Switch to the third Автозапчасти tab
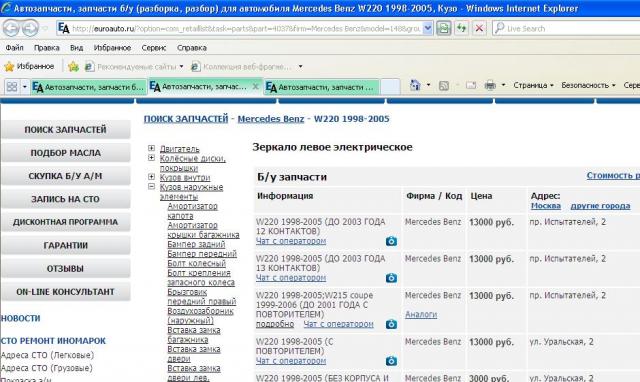The height and width of the screenshot is (382, 640). (x=322, y=87)
